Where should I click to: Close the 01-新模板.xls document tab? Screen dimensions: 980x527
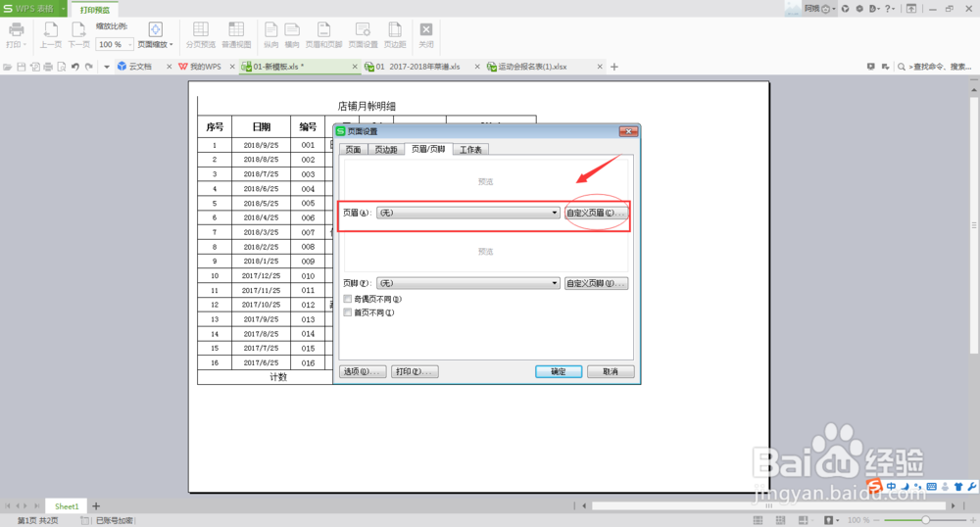pyautogui.click(x=355, y=67)
